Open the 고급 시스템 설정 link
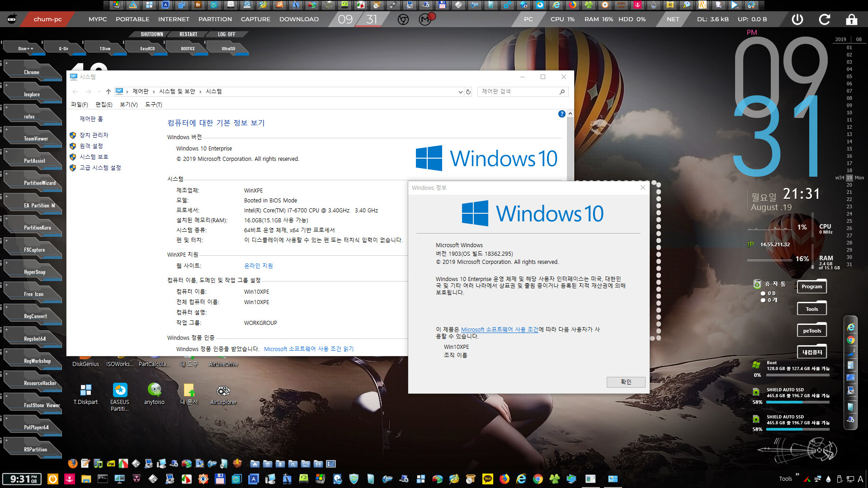 pos(100,168)
